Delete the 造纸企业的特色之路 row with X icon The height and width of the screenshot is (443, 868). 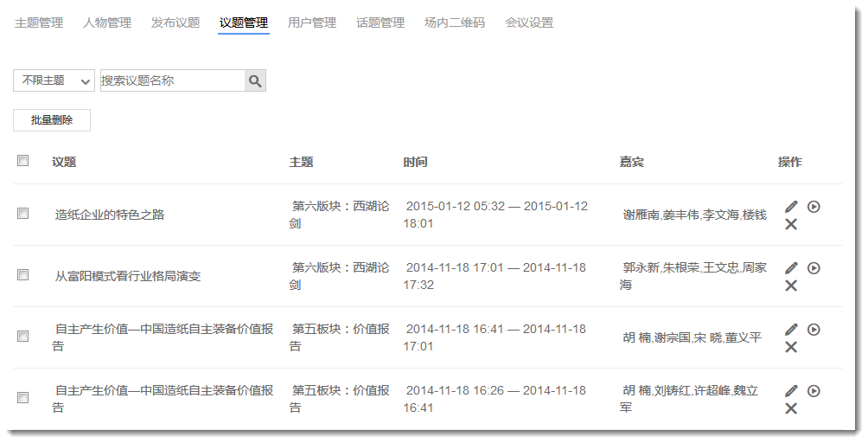click(x=791, y=225)
